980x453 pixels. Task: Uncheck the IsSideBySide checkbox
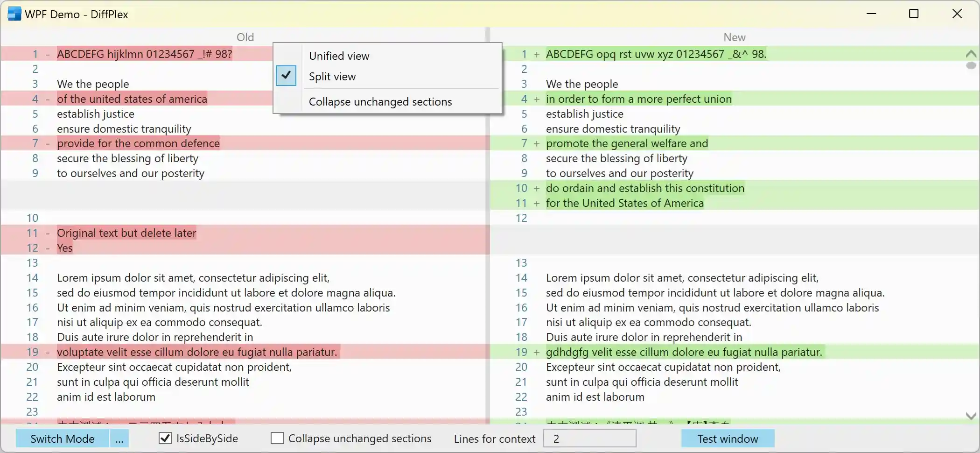pos(165,438)
